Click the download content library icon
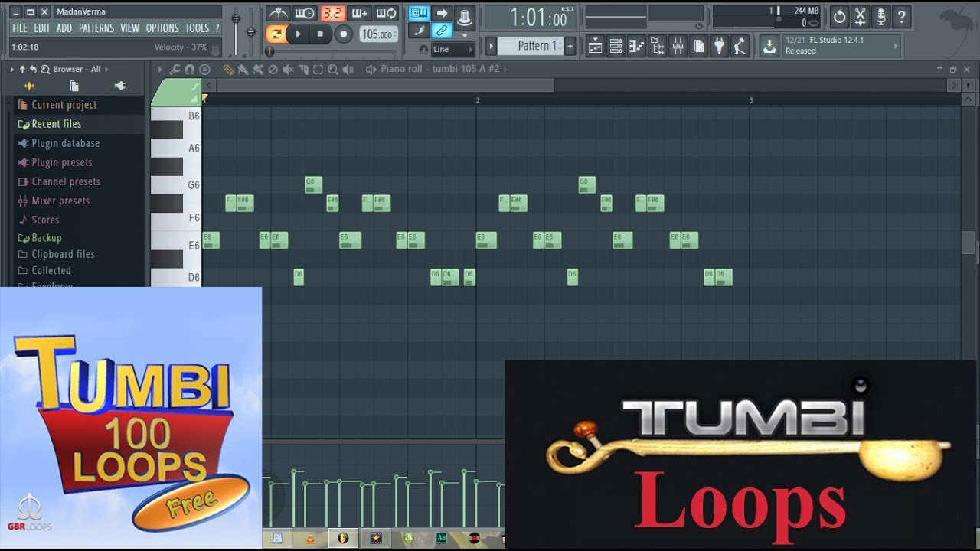This screenshot has width=980, height=551. click(769, 46)
